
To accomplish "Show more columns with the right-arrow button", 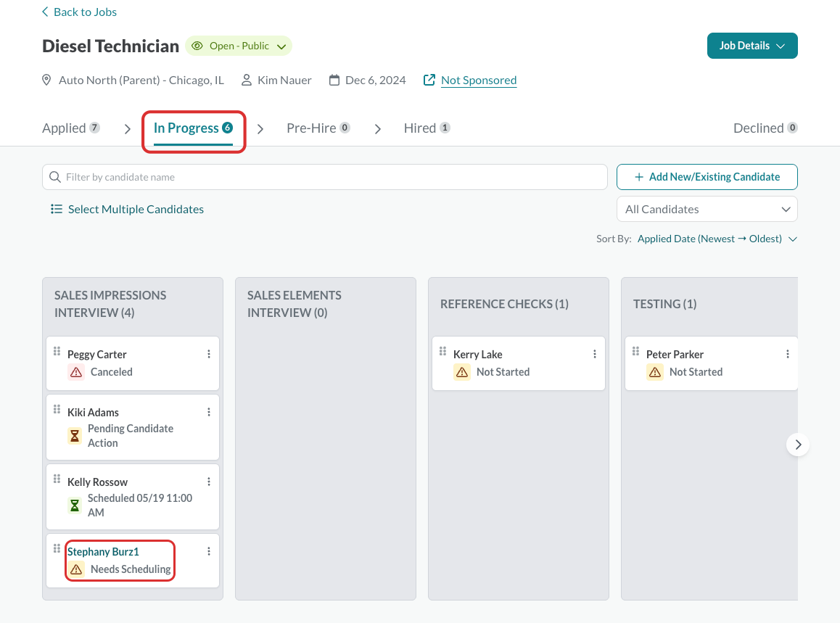I will coord(798,445).
